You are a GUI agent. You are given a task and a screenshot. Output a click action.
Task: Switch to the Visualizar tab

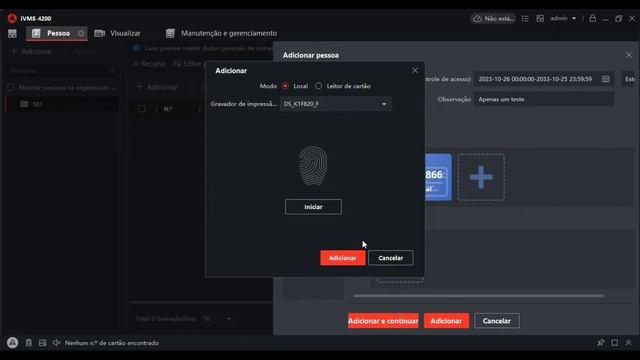[x=118, y=33]
